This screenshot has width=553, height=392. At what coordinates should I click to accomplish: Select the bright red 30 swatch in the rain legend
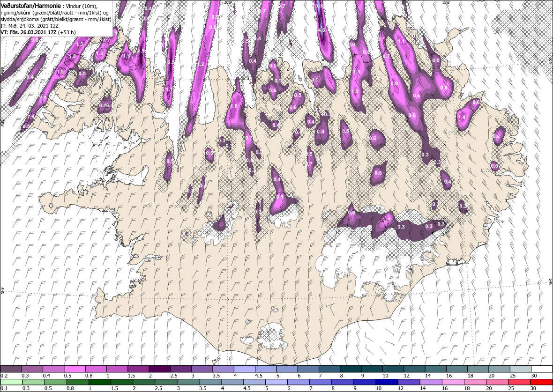541,382
